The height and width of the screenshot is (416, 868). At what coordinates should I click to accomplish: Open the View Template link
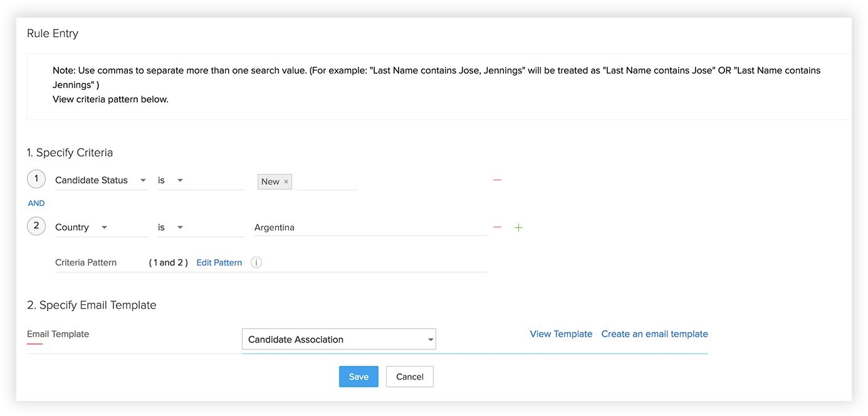click(x=561, y=334)
